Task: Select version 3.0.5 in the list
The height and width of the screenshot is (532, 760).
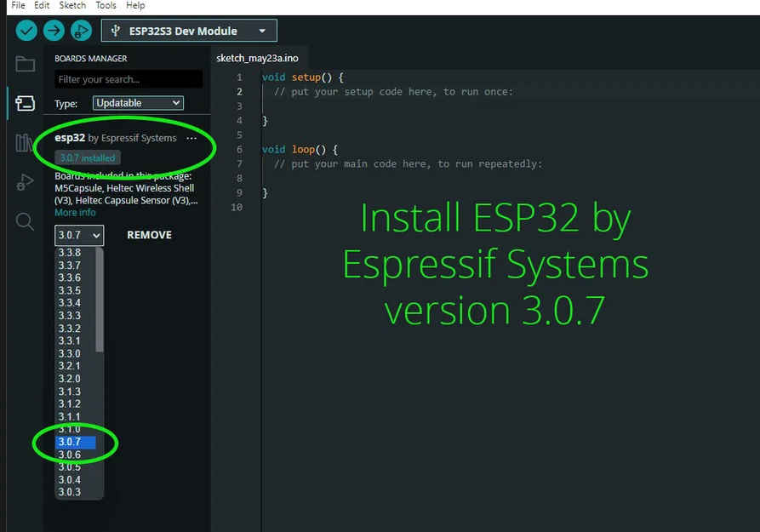Action: [x=75, y=467]
